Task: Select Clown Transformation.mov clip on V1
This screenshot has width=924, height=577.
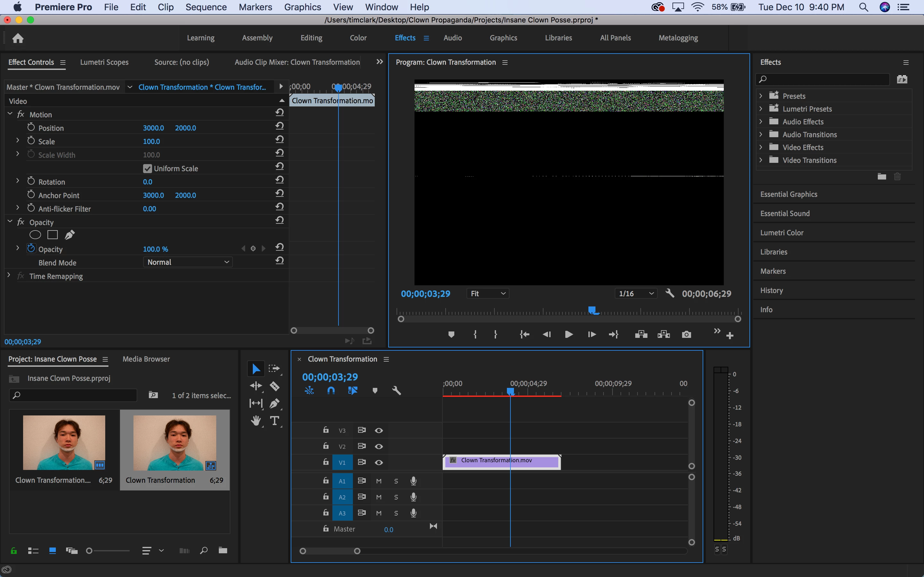Action: pyautogui.click(x=501, y=461)
